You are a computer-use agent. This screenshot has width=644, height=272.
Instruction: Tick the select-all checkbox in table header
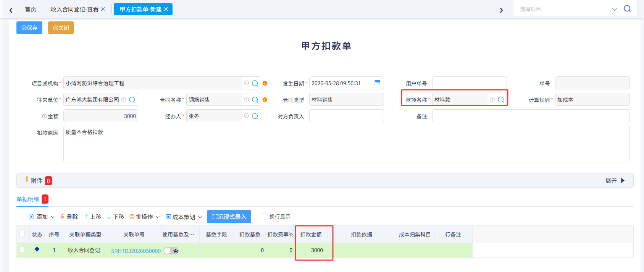(22, 233)
